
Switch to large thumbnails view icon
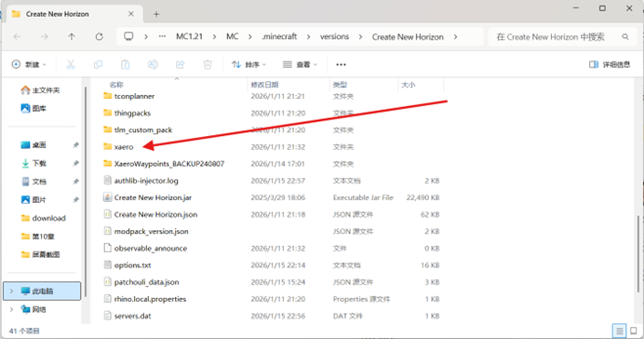[x=634, y=331]
